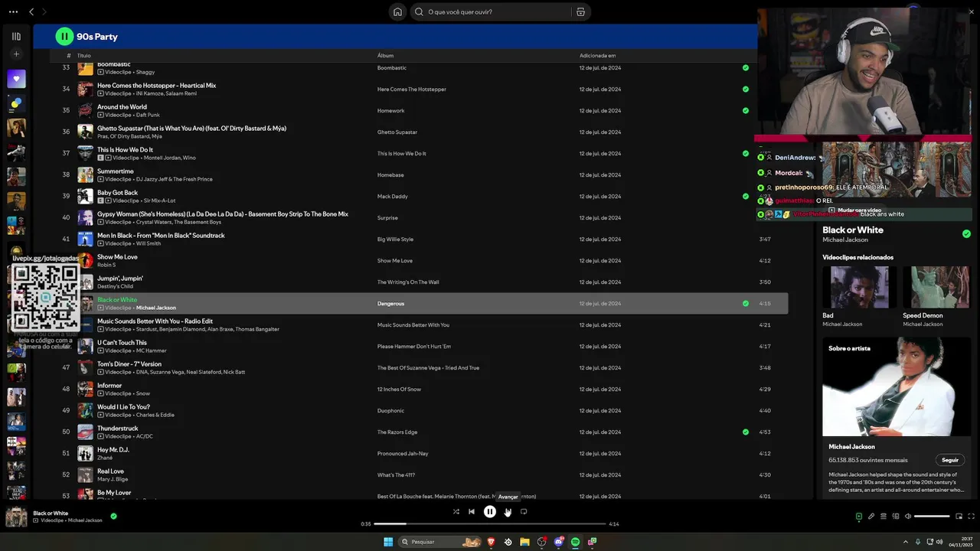Open the Bad related video thumbnail
Screen dimensions: 980x551
[x=859, y=287]
